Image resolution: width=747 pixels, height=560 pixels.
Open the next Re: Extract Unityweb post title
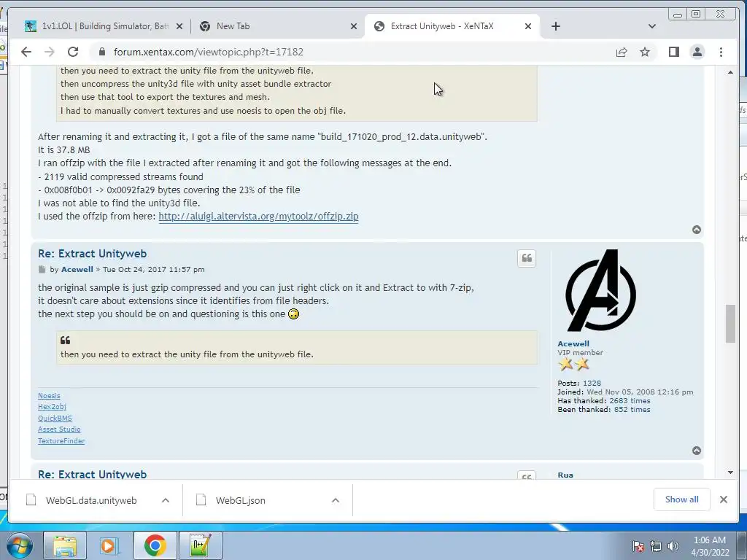click(93, 474)
